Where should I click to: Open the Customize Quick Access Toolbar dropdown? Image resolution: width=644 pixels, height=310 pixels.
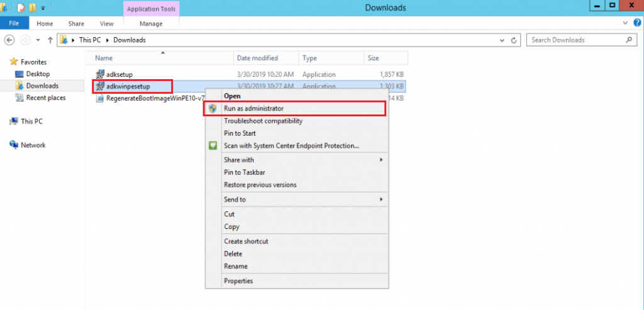tap(43, 8)
